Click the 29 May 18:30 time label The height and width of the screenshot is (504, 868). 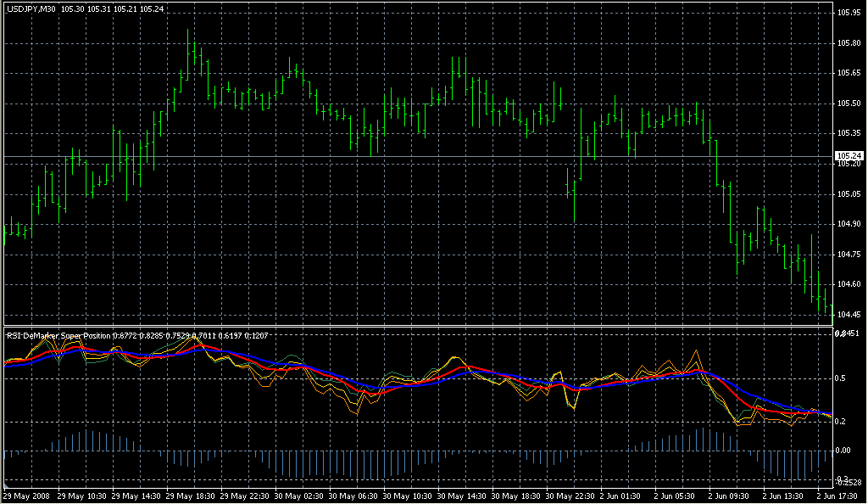(x=192, y=496)
